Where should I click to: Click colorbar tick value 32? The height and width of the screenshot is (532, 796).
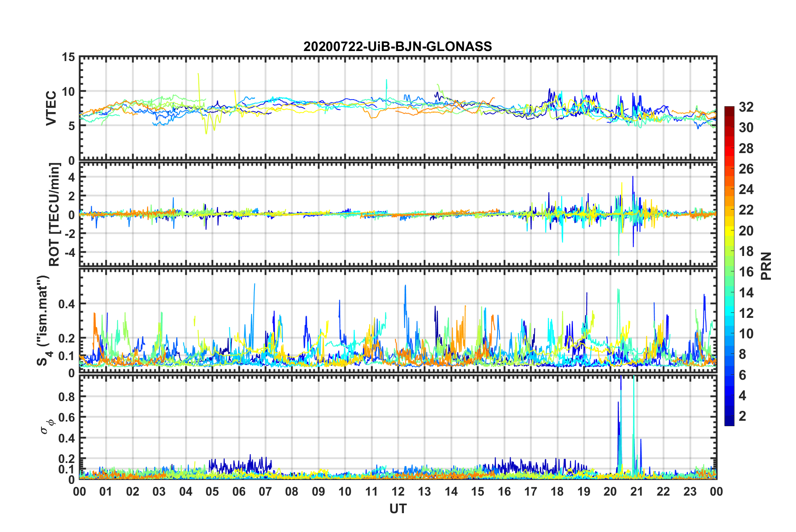click(746, 107)
